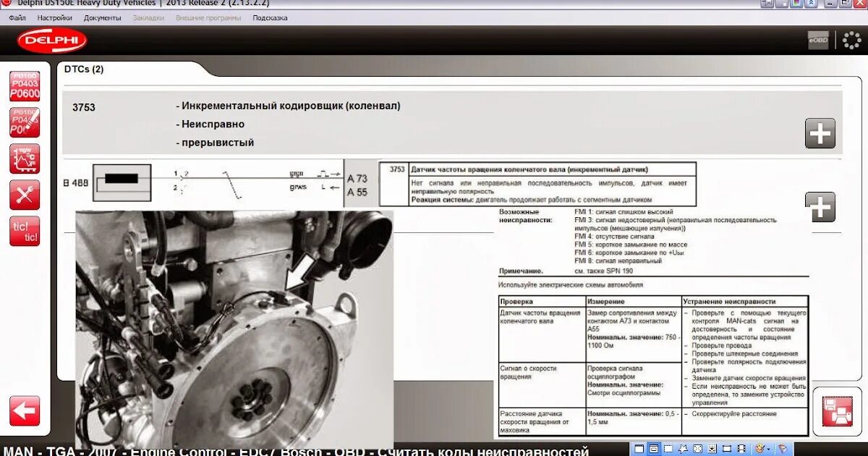Select dashed rectangle region capture icon
868x456 pixels.
tap(668, 449)
